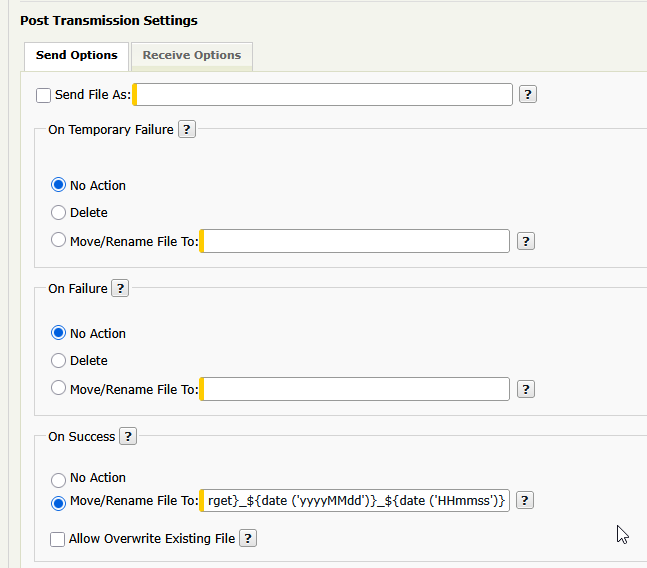Choose No Action under On Success
The width and height of the screenshot is (647, 568).
pos(58,480)
